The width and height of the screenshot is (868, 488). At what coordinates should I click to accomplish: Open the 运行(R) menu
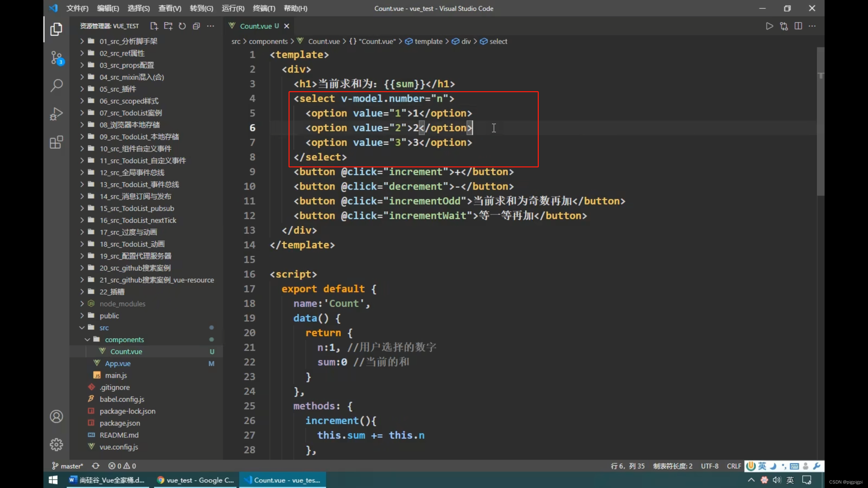coord(233,8)
